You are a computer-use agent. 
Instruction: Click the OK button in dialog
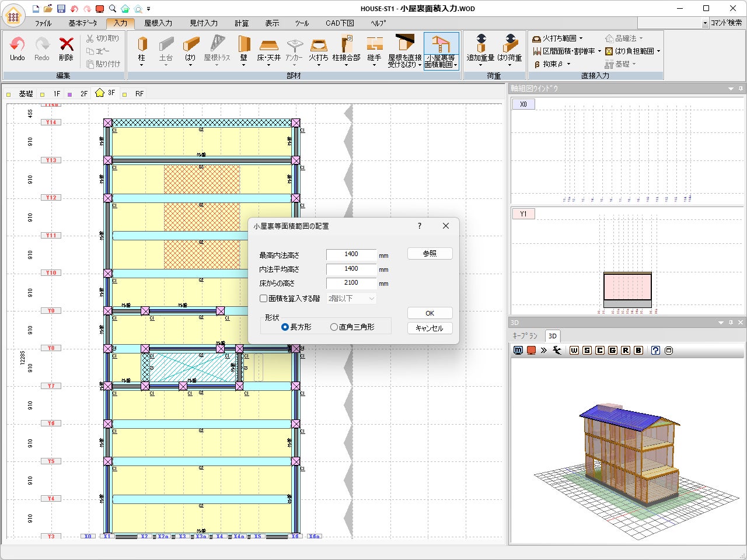coord(430,313)
